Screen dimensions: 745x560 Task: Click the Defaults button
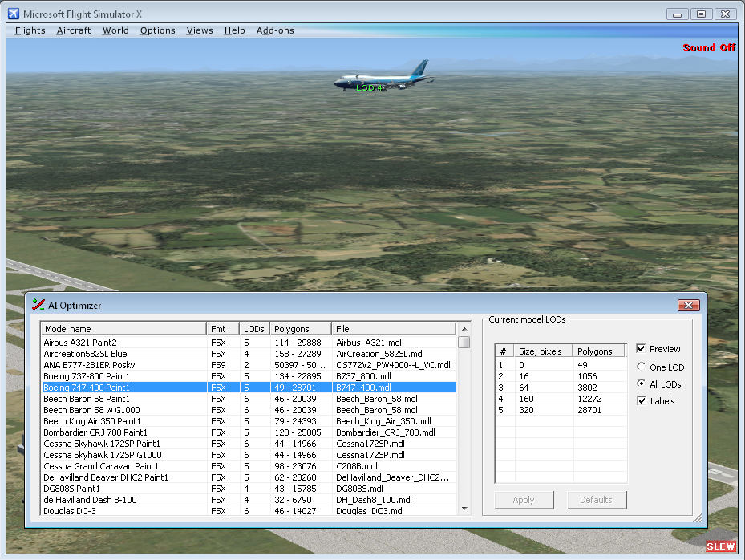click(x=597, y=500)
